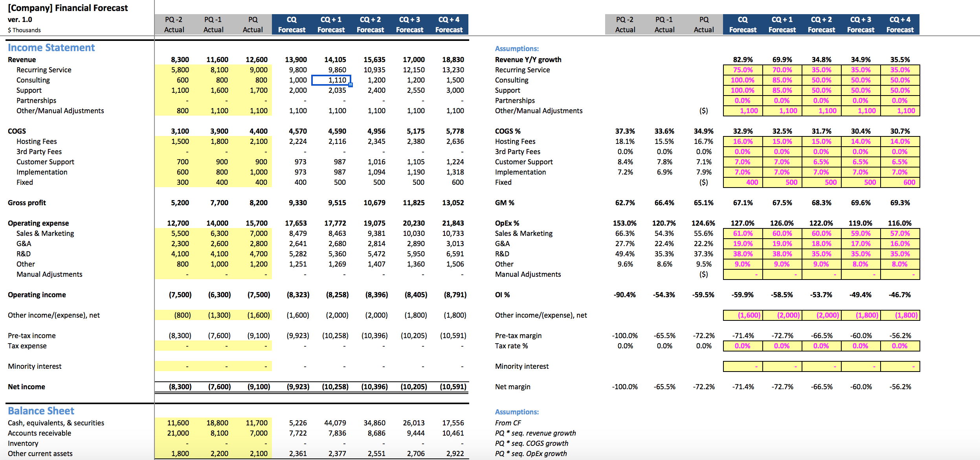Select the Consulting CQ+1 cell showing 1,110
This screenshot has height=460, width=980.
tap(331, 80)
